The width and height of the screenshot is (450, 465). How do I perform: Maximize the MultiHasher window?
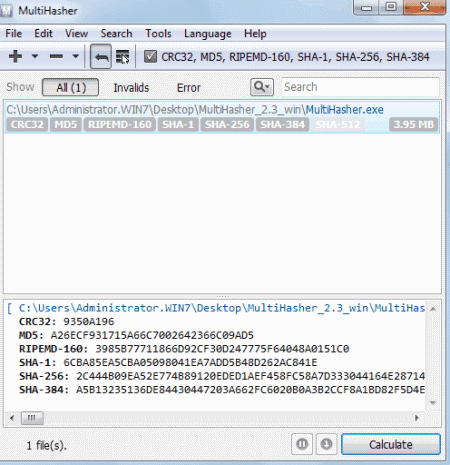tap(391, 7)
